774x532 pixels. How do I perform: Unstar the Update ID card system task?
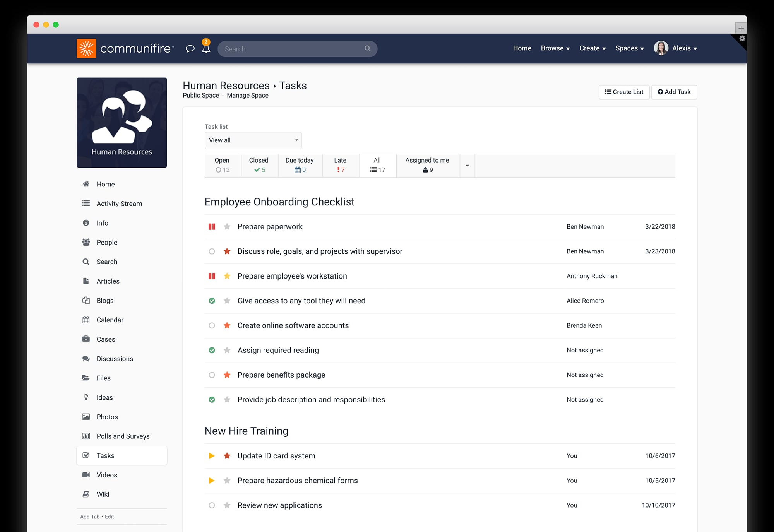pyautogui.click(x=227, y=456)
